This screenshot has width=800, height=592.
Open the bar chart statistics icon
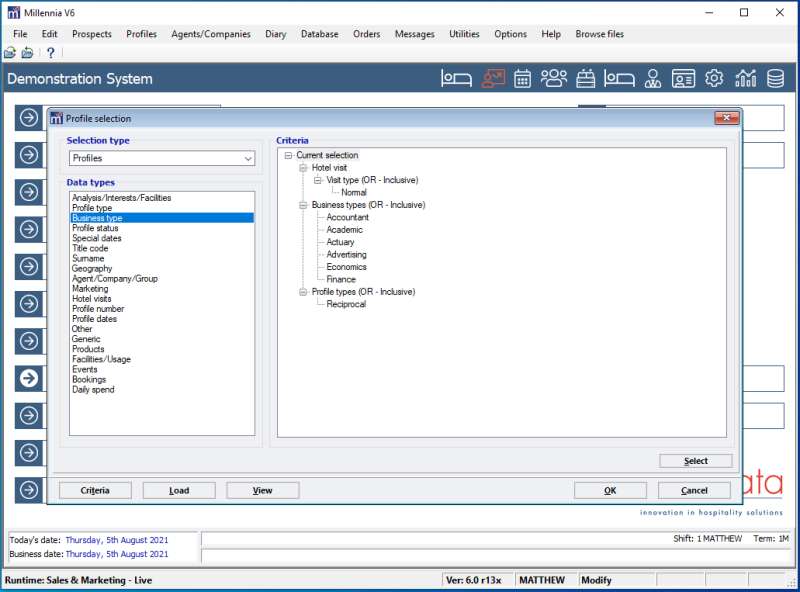tap(745, 79)
